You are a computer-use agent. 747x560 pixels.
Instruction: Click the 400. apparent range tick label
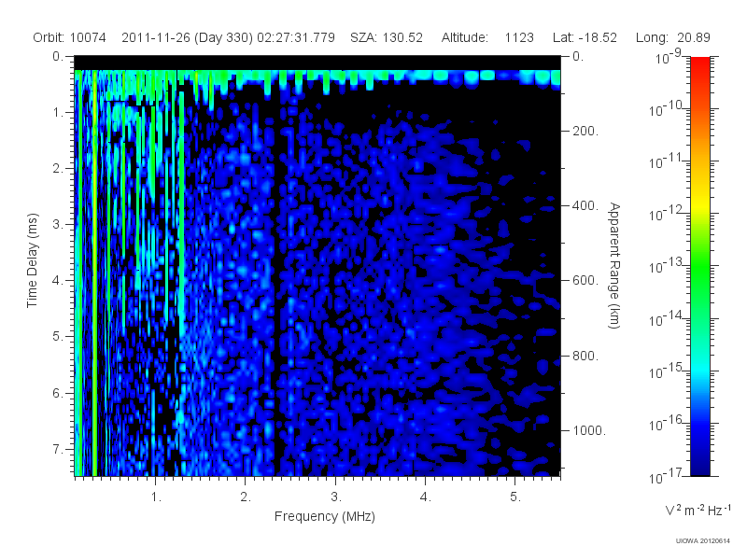585,205
